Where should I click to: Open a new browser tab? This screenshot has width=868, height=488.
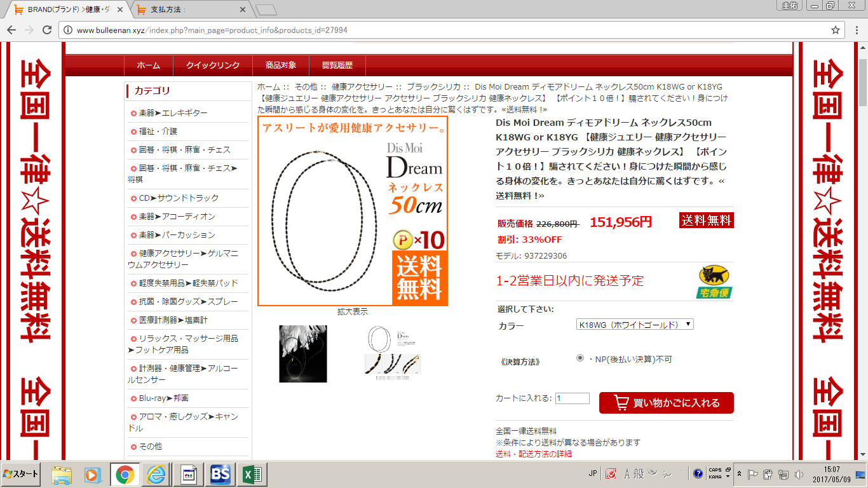click(266, 10)
